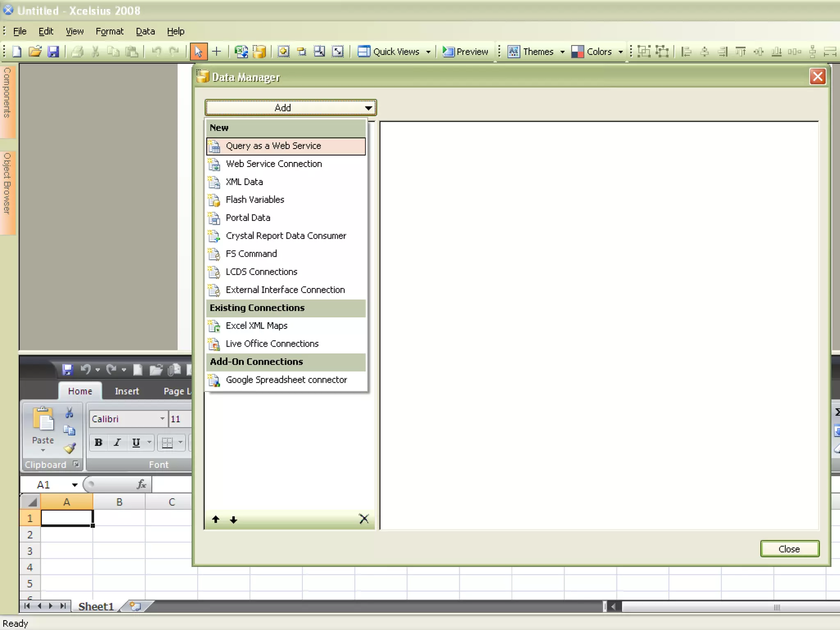Open the Format menu
840x630 pixels.
click(x=110, y=31)
